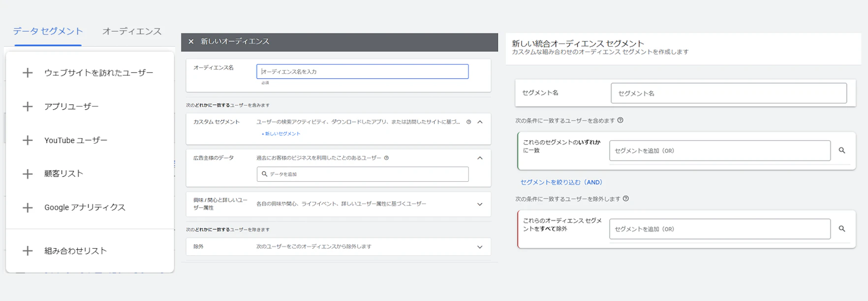The width and height of the screenshot is (868, 301).
Task: Click + 新しいセグメント link
Action: (x=281, y=134)
